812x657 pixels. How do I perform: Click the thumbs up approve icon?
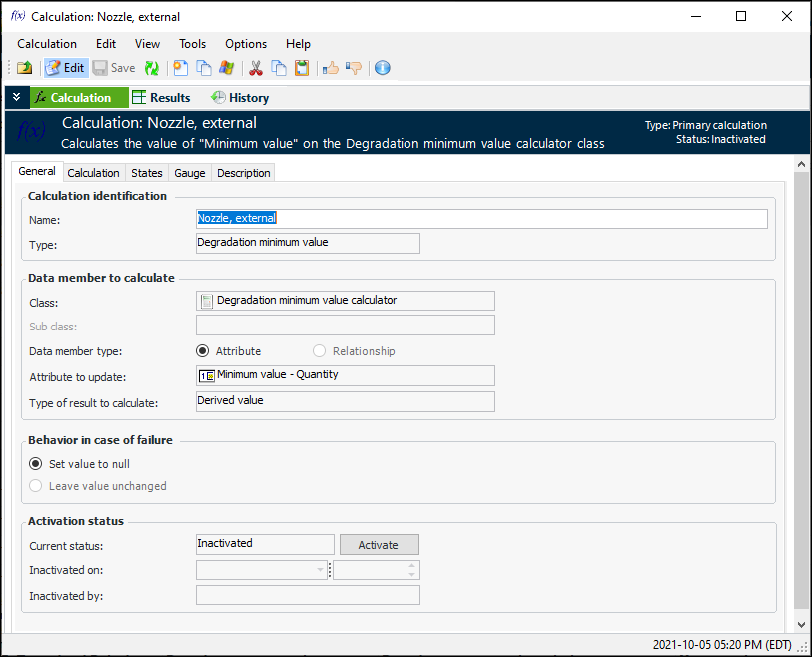[x=331, y=68]
